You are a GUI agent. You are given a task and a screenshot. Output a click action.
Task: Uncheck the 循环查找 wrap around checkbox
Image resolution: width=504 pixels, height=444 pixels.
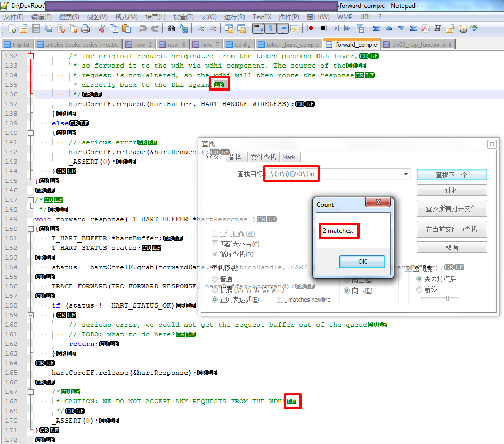[x=215, y=254]
